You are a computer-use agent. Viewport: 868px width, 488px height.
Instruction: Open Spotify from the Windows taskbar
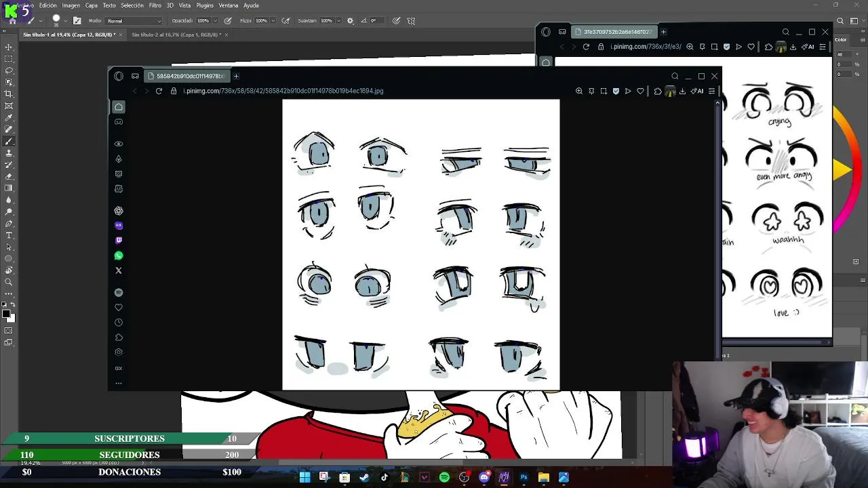tap(444, 477)
